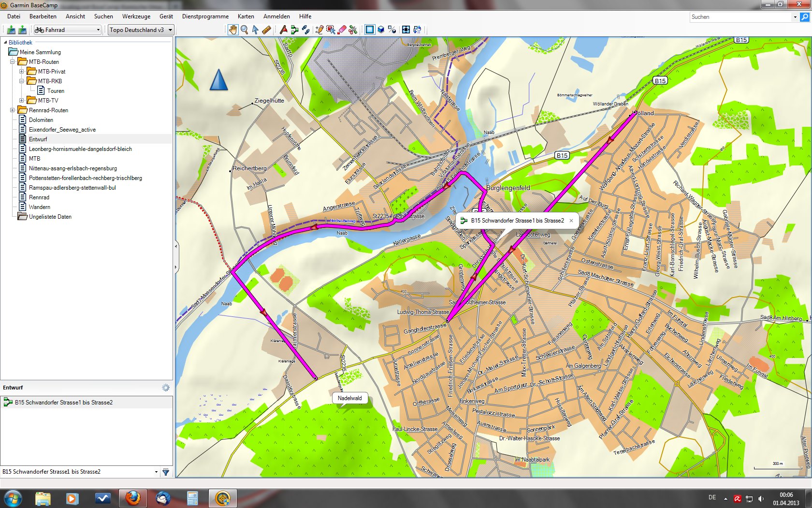Image resolution: width=812 pixels, height=508 pixels.
Task: Open Firefox from the taskbar
Action: point(133,498)
